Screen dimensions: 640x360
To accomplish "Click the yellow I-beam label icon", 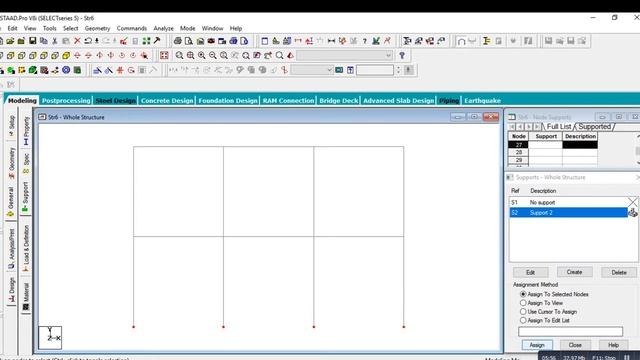I will point(486,41).
